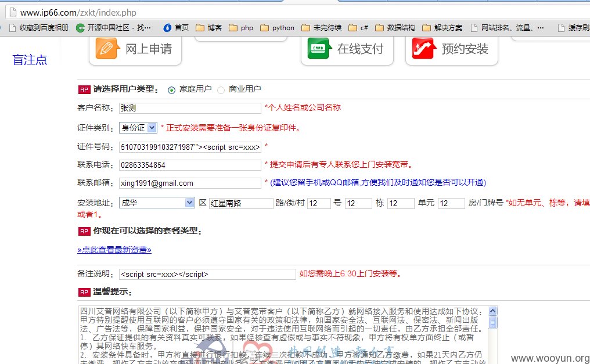The width and height of the screenshot is (590, 364).
Task: Click the orange pencil 网上申请 icon
Action: (106, 49)
